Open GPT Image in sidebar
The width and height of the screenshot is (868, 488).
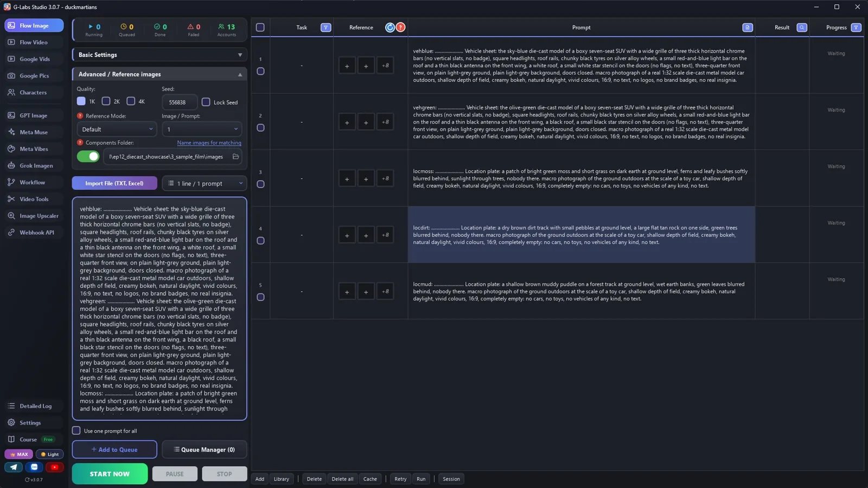34,115
